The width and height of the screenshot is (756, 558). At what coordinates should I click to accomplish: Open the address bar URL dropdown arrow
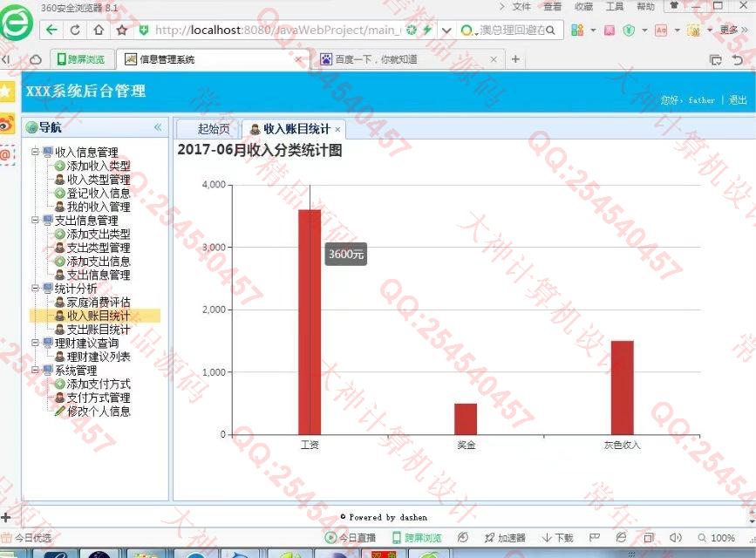tap(446, 30)
